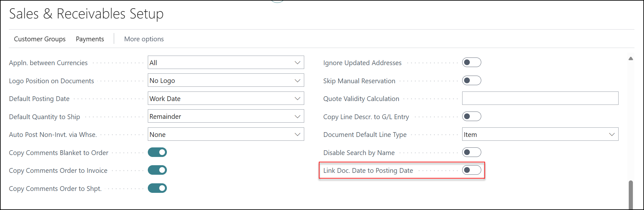Switch on Disable Search by Name

[x=471, y=152]
